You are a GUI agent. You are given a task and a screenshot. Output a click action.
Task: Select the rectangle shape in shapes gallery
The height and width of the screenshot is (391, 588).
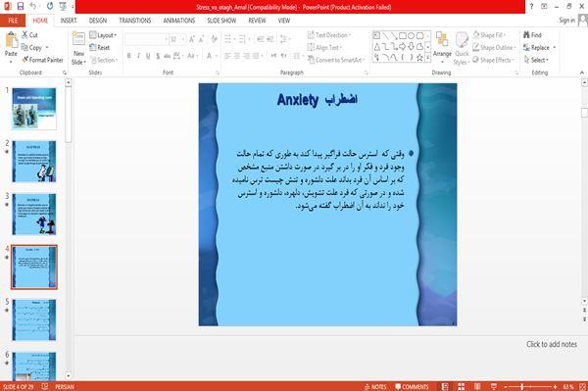(x=403, y=36)
